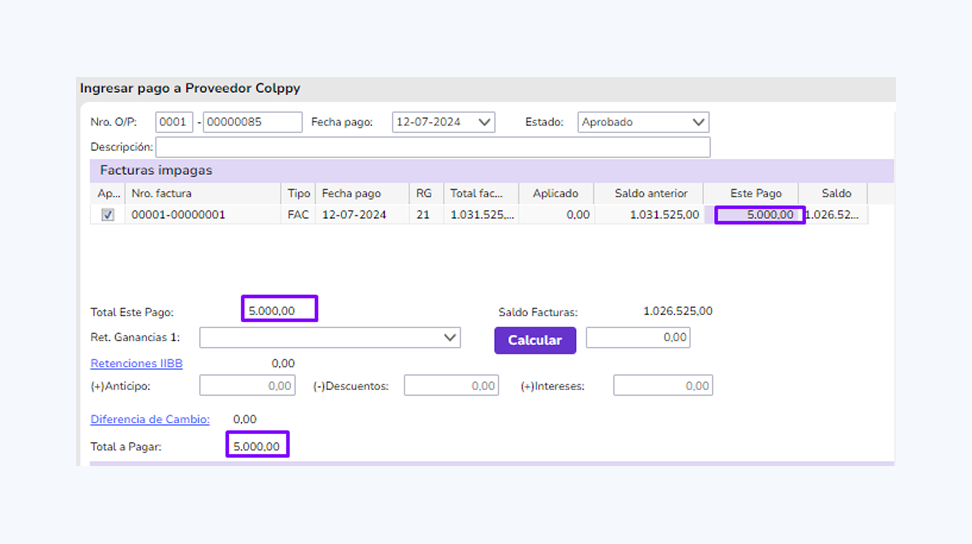The image size is (972, 544).
Task: Click the row Saldo value 1.026.52... cell
Action: [x=833, y=215]
